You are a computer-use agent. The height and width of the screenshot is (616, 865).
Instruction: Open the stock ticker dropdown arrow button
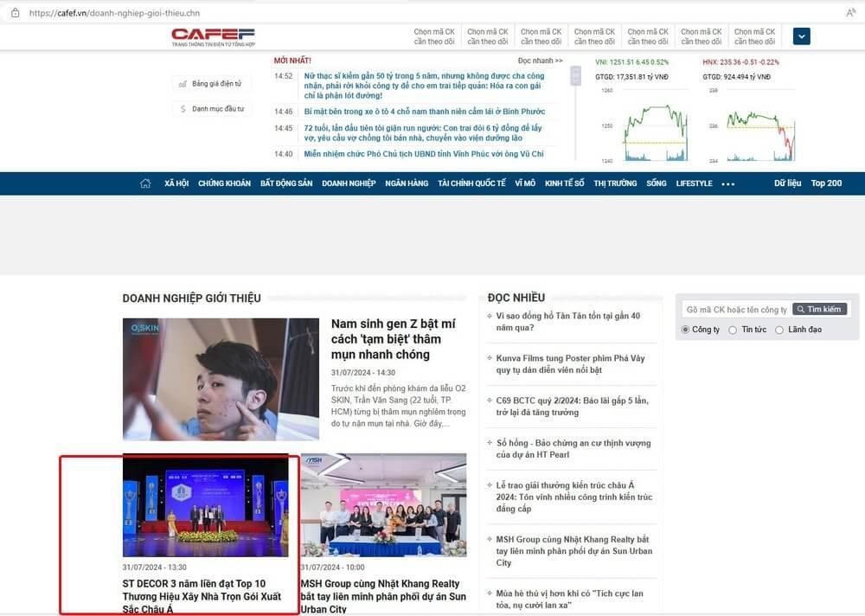pyautogui.click(x=802, y=36)
